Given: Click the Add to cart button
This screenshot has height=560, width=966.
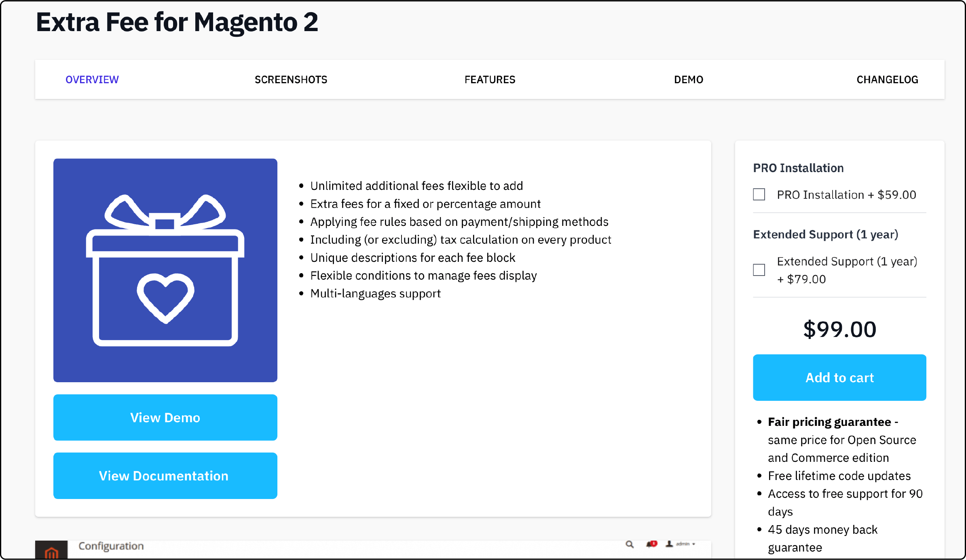Looking at the screenshot, I should click(839, 377).
